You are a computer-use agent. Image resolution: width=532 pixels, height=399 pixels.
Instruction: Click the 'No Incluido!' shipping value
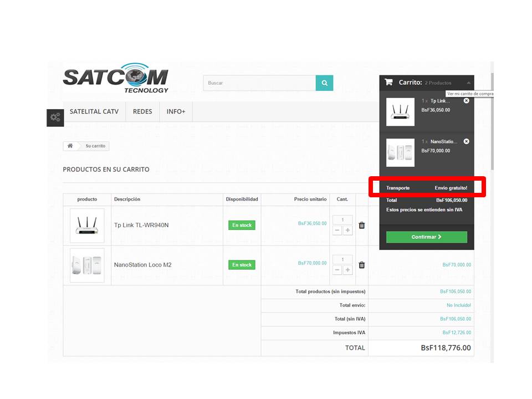(459, 305)
